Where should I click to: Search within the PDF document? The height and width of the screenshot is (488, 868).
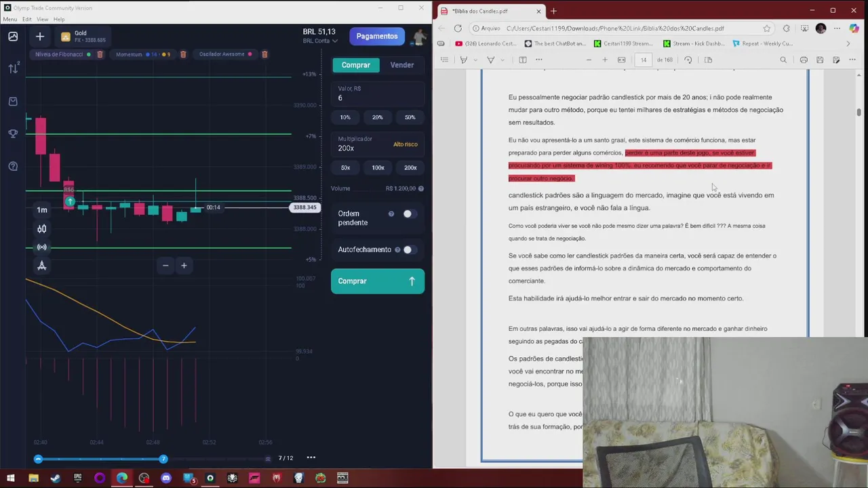pos(783,60)
